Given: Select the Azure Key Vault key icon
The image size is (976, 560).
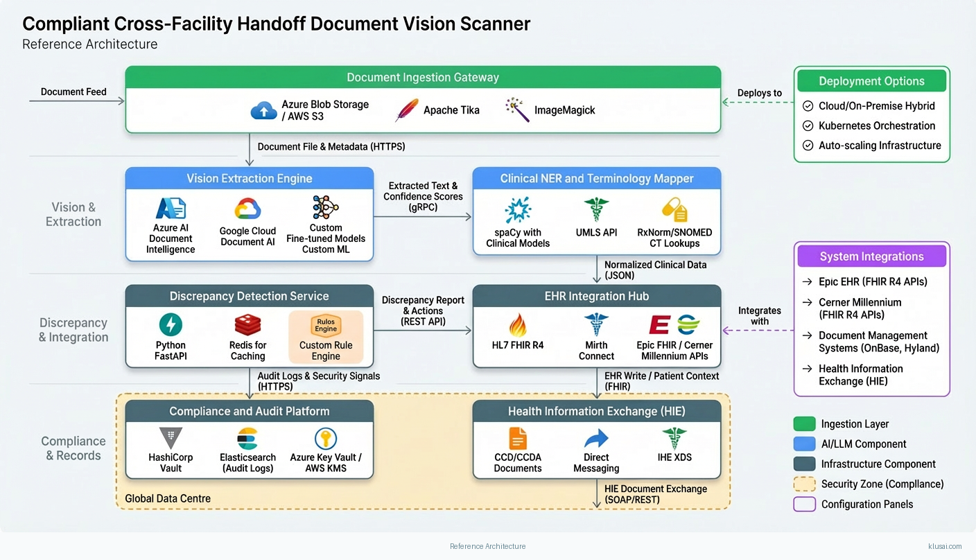Looking at the screenshot, I should pos(325,438).
